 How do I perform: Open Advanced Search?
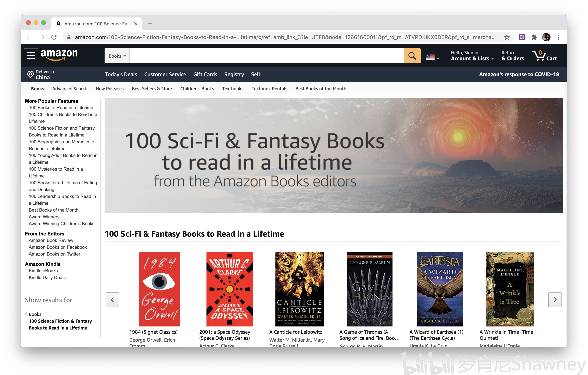click(x=70, y=89)
